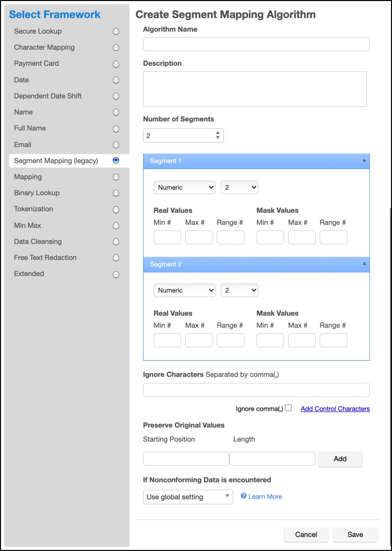
Task: Select the Secure Lookup framework radio button
Action: pyautogui.click(x=116, y=31)
